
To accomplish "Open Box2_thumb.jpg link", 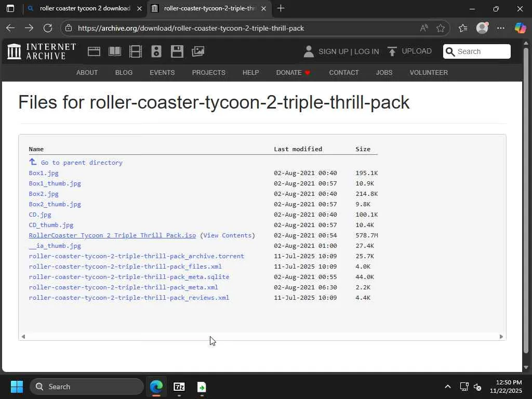I will pos(55,204).
